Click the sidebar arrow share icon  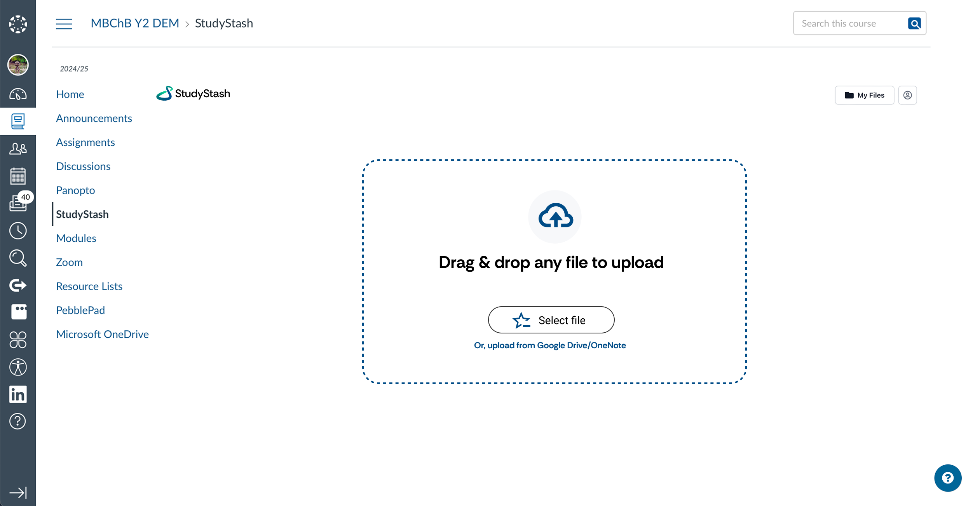pos(18,285)
